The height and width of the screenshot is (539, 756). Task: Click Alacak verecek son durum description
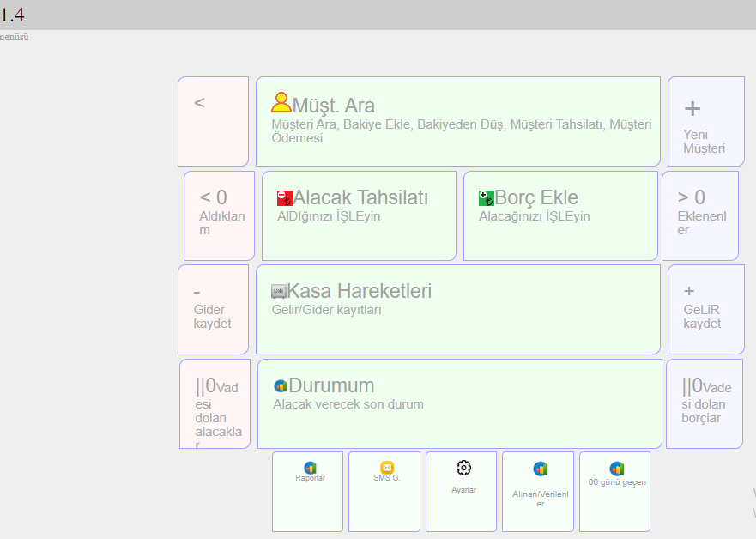(348, 404)
